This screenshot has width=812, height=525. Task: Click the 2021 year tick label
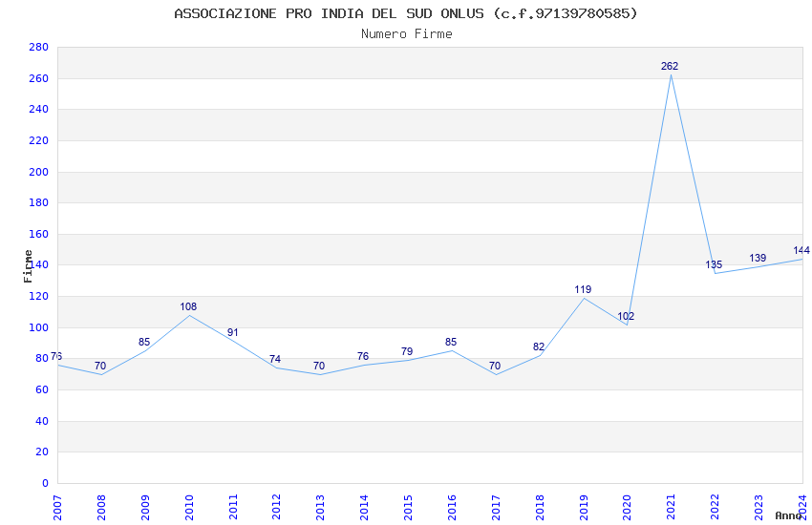(672, 507)
